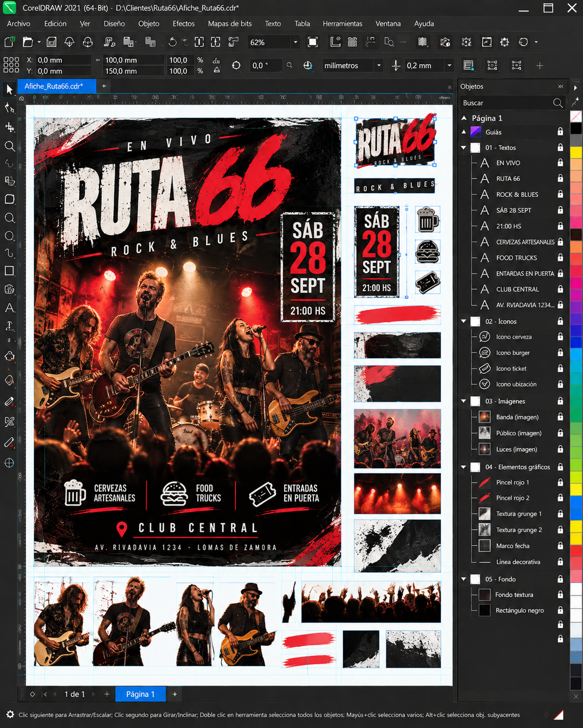Open the Herramientas menu
The image size is (583, 728).
(x=342, y=23)
